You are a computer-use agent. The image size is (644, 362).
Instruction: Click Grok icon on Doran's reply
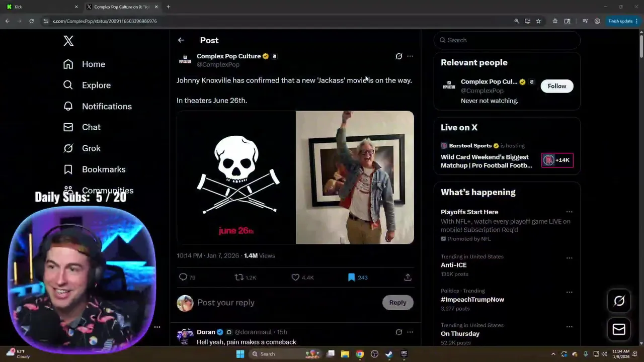[398, 332]
